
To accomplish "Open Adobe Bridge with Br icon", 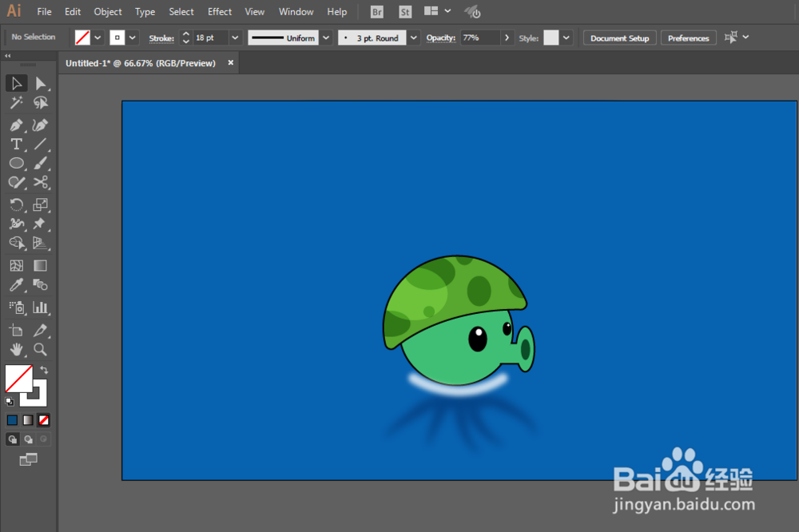I will 376,12.
